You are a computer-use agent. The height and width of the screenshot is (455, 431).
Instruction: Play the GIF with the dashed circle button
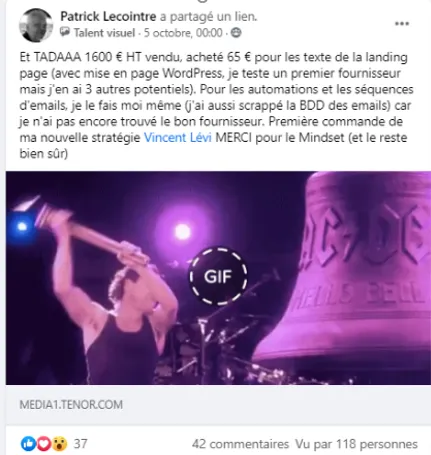(x=218, y=276)
